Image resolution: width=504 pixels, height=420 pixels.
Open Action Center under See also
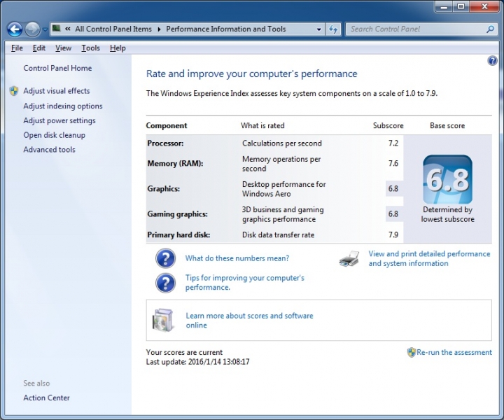pos(46,398)
